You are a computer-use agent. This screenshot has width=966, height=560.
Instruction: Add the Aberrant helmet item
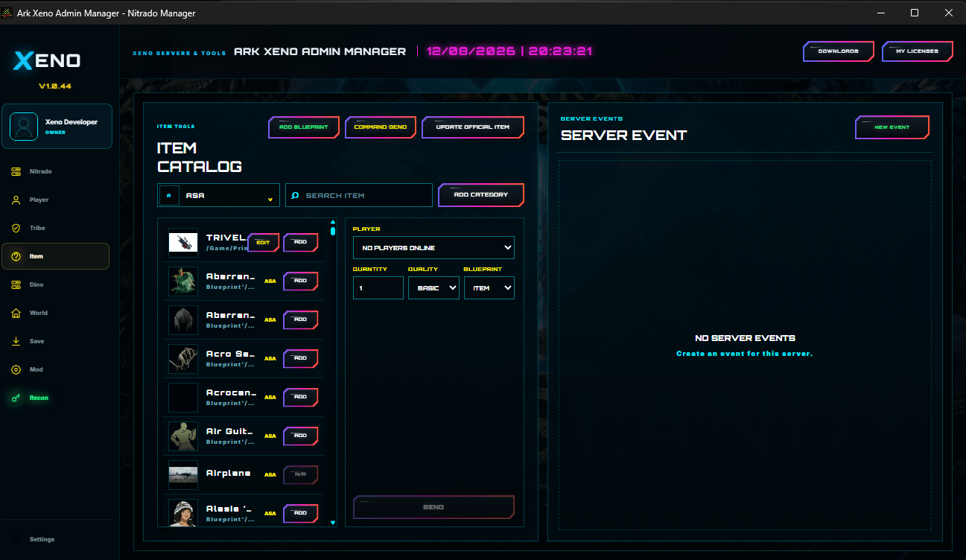[301, 320]
